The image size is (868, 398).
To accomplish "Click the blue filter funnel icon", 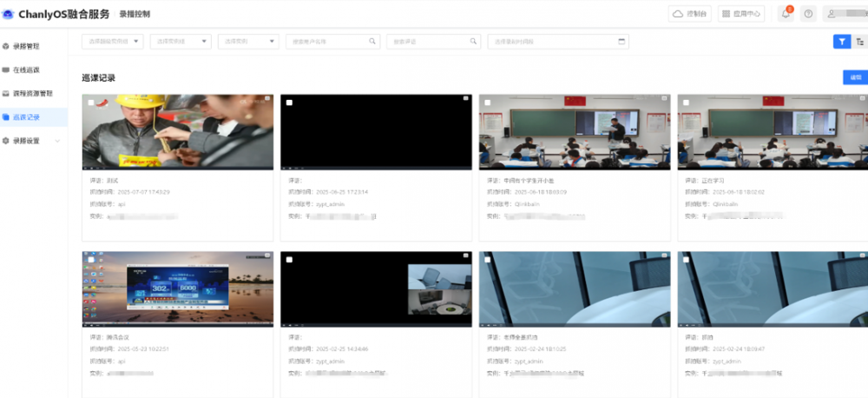I will 841,41.
